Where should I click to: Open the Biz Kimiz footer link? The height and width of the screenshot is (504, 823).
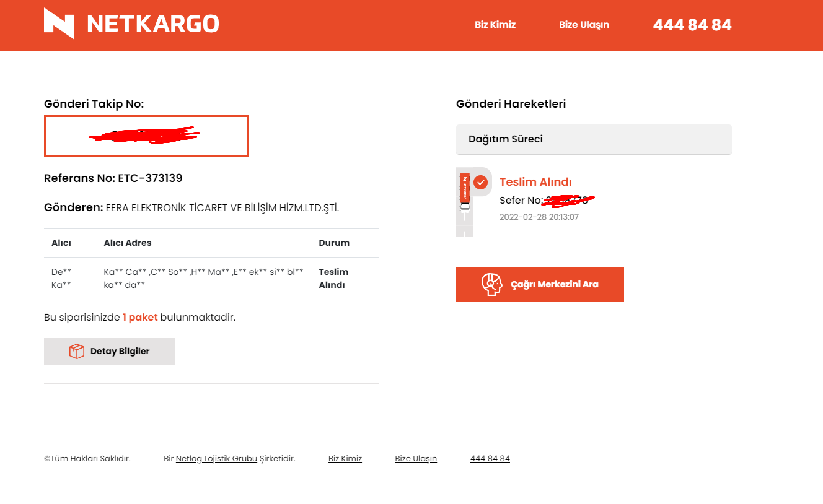[x=345, y=459]
